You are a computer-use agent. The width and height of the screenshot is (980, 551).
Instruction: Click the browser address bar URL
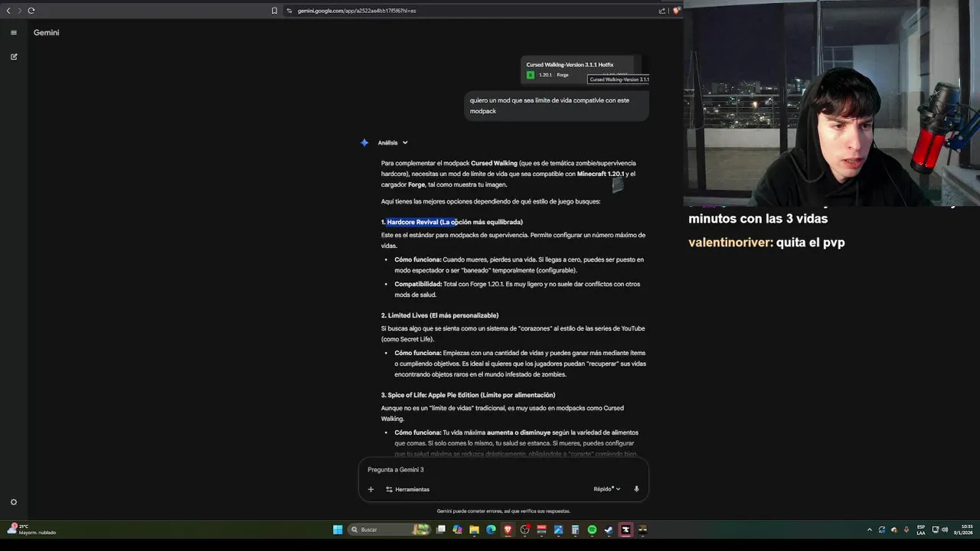pos(357,11)
